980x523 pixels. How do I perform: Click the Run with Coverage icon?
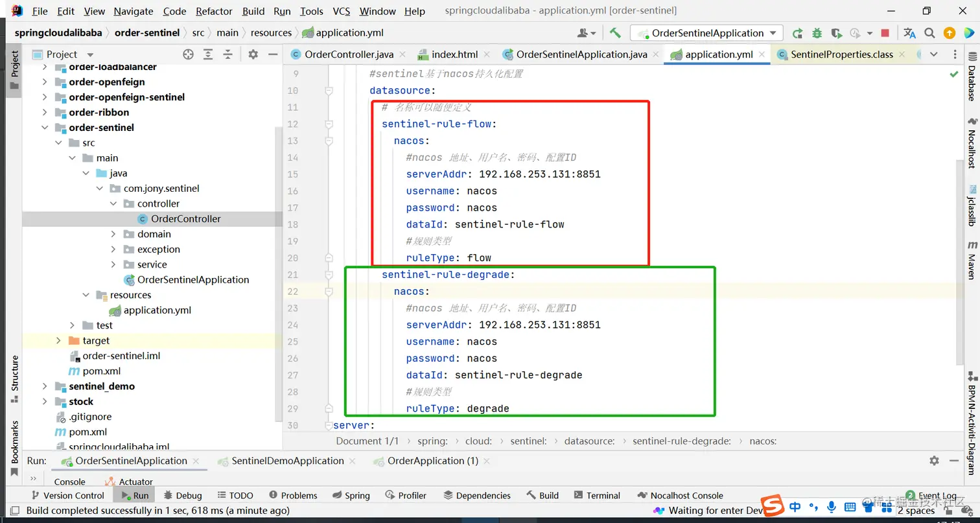(836, 33)
